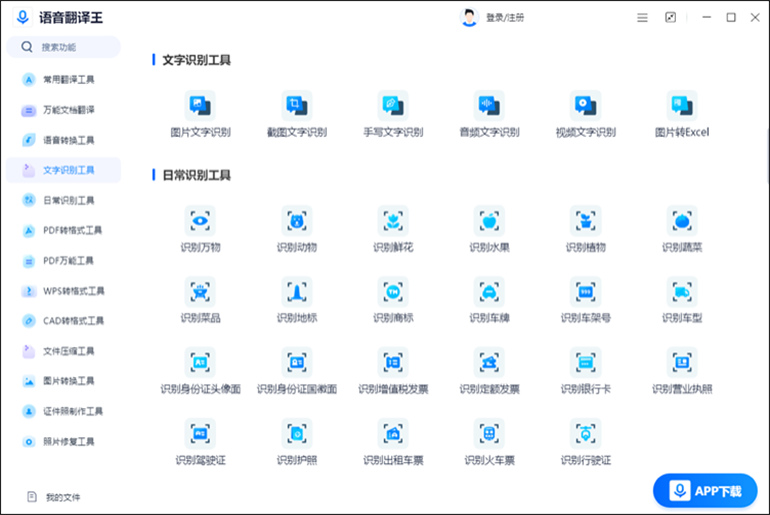Select the 识别车牌 tool
The image size is (770, 515).
[x=489, y=300]
